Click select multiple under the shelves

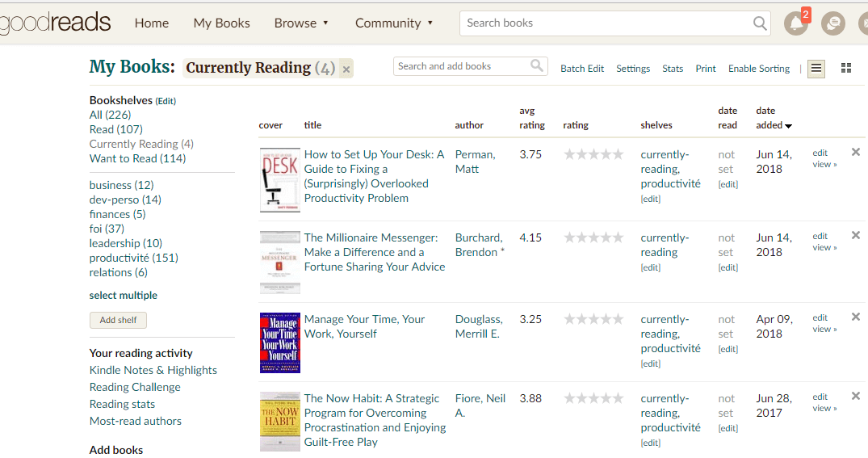click(123, 295)
